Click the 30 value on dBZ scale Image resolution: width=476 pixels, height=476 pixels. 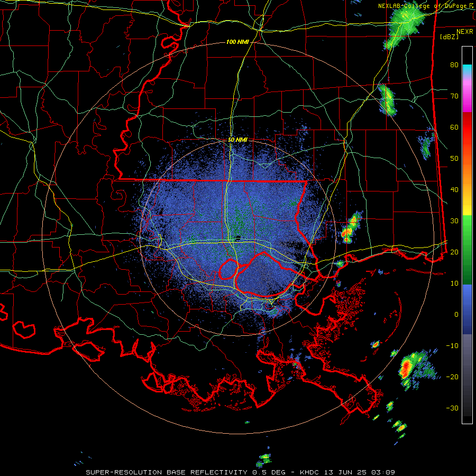[454, 221]
